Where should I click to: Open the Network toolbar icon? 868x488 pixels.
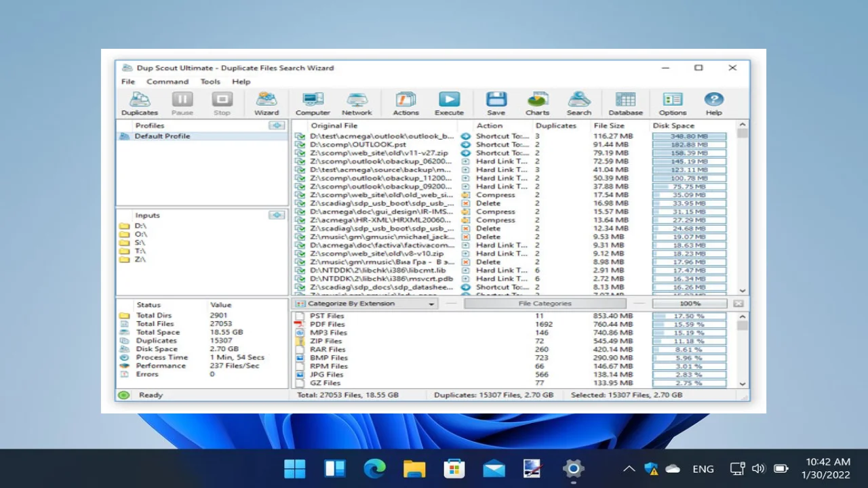357,104
